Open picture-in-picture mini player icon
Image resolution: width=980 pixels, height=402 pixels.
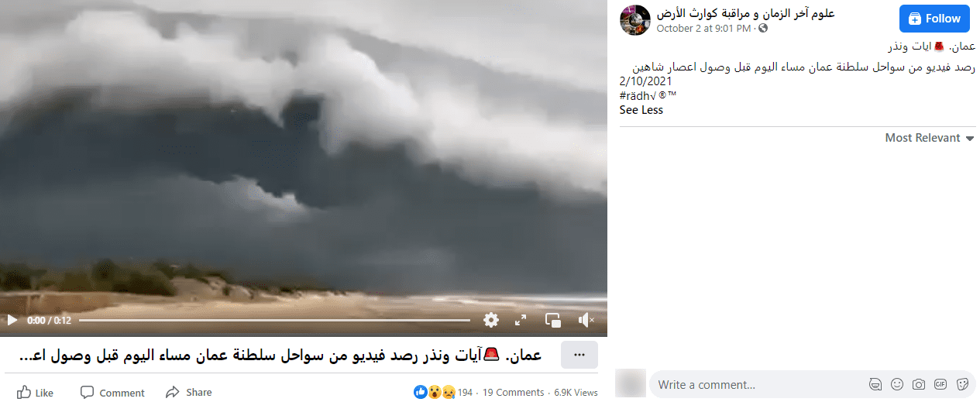553,320
